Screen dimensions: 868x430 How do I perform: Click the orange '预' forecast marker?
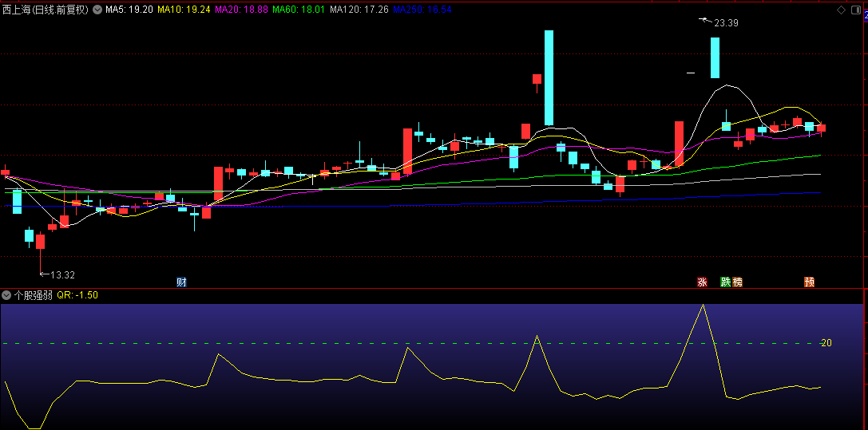pos(809,282)
